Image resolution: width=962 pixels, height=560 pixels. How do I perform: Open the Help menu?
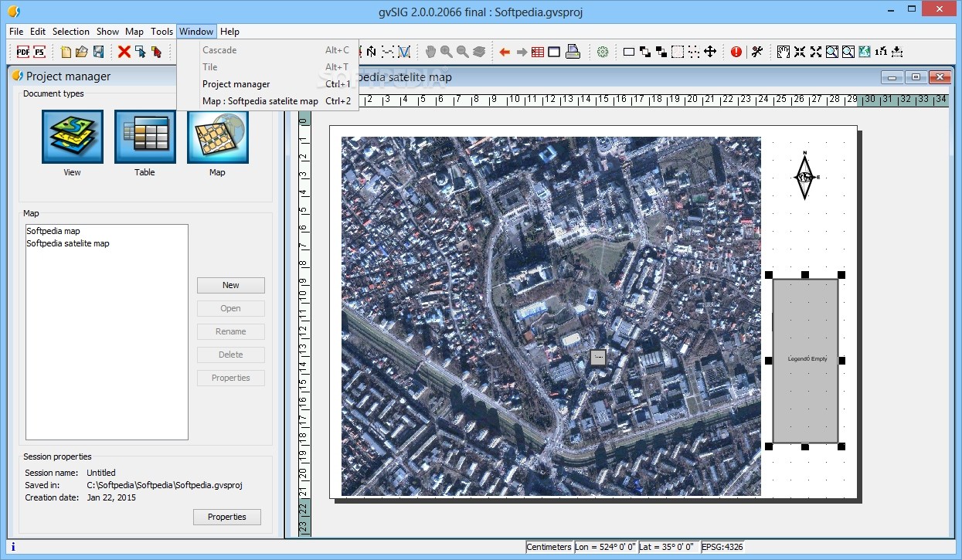pyautogui.click(x=229, y=32)
